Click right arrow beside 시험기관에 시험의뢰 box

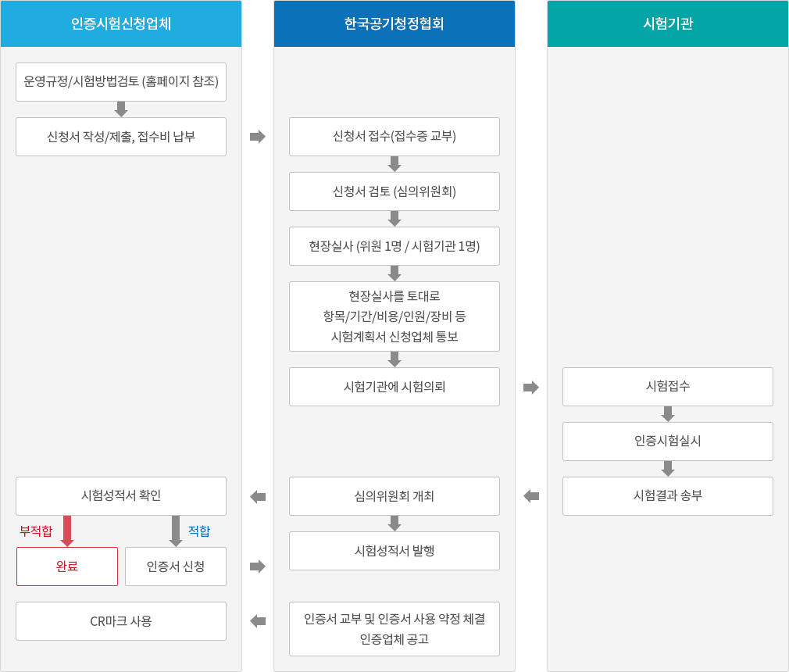point(531,387)
